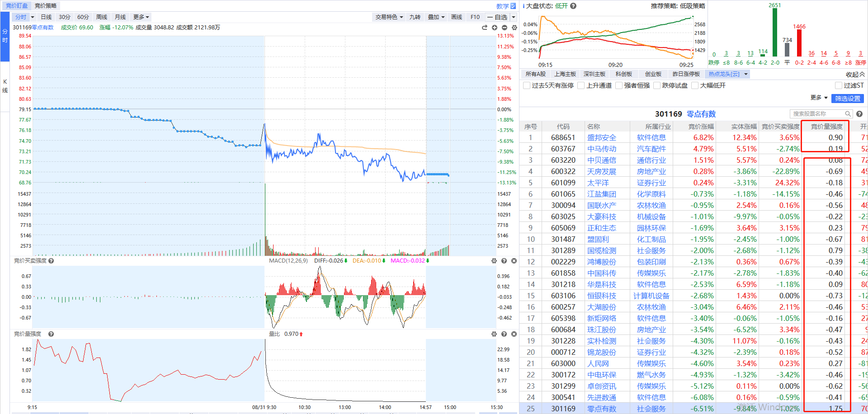Check the 上升通道 filter
Screen dimensions: 868x414
point(581,85)
